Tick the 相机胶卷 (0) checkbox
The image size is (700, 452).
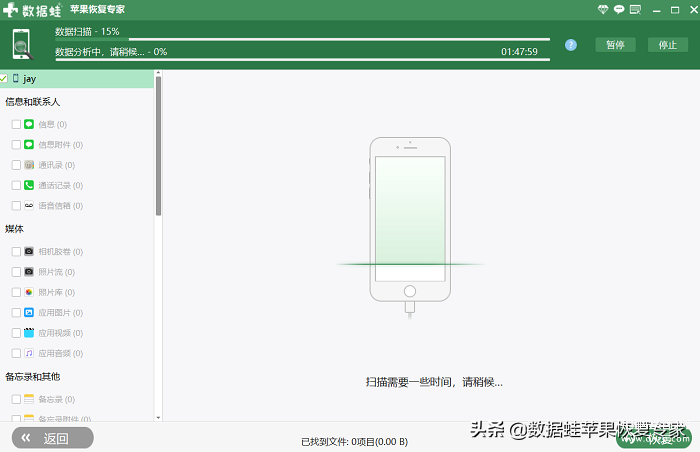pyautogui.click(x=16, y=251)
